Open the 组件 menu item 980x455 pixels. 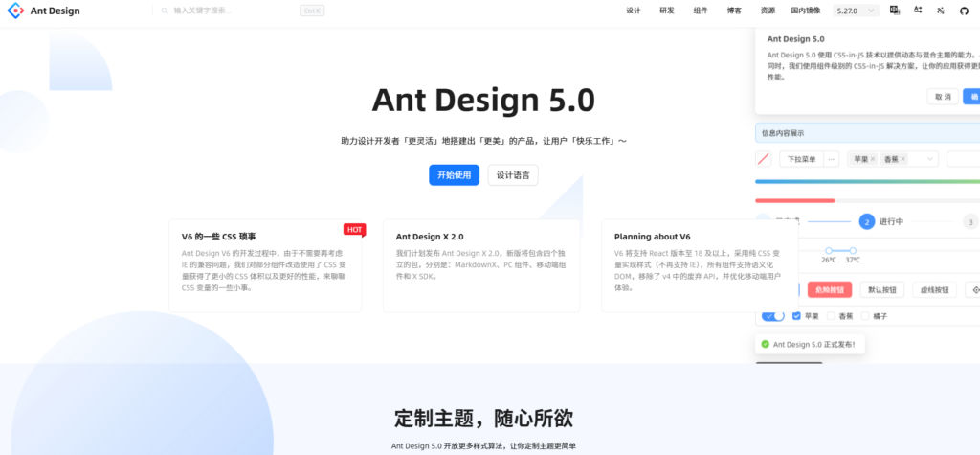[701, 11]
